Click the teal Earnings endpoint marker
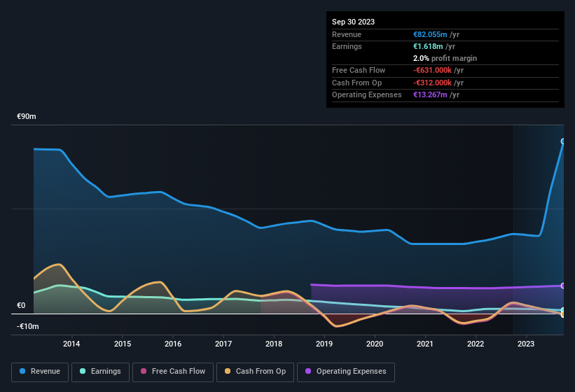Screen dimensions: 575x392 tap(563, 310)
